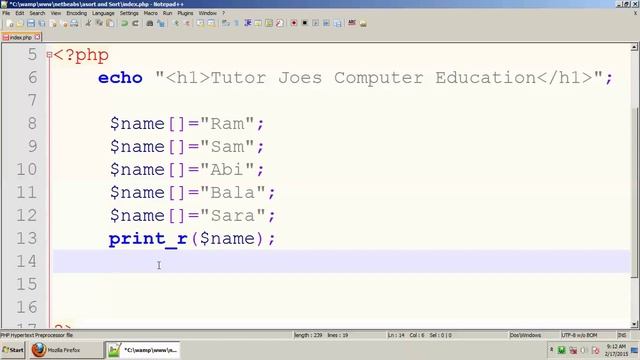Click the ABC spell check icon
Image resolution: width=640 pixels, height=360 pixels.
[x=352, y=23]
